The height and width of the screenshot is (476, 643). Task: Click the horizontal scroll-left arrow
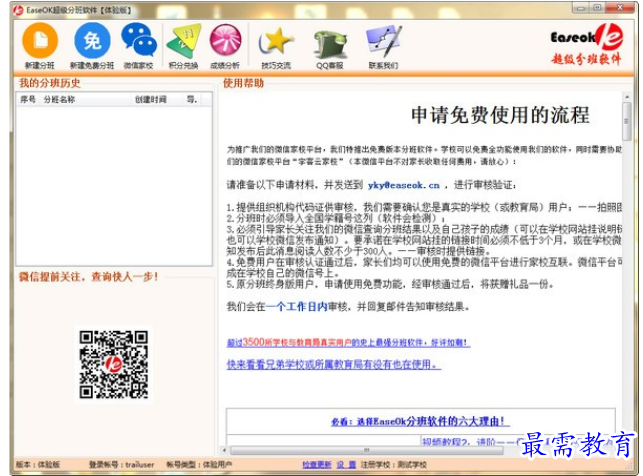tap(224, 450)
